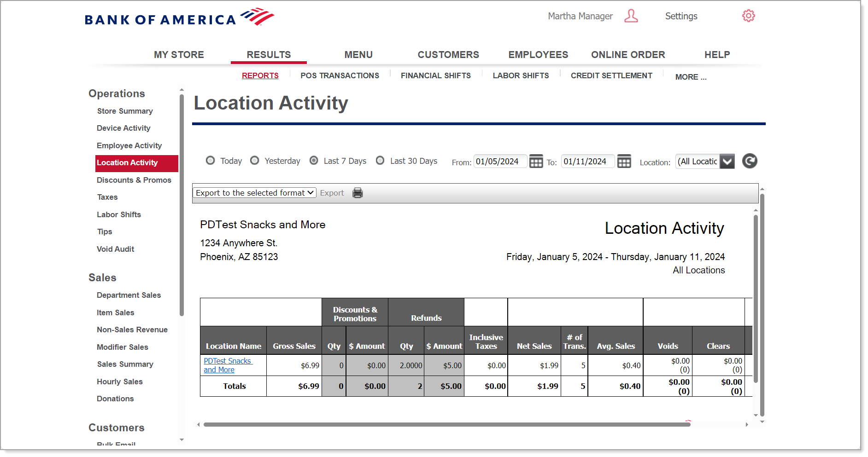Image resolution: width=868 pixels, height=457 pixels.
Task: Open Device Activity report
Action: click(x=123, y=128)
